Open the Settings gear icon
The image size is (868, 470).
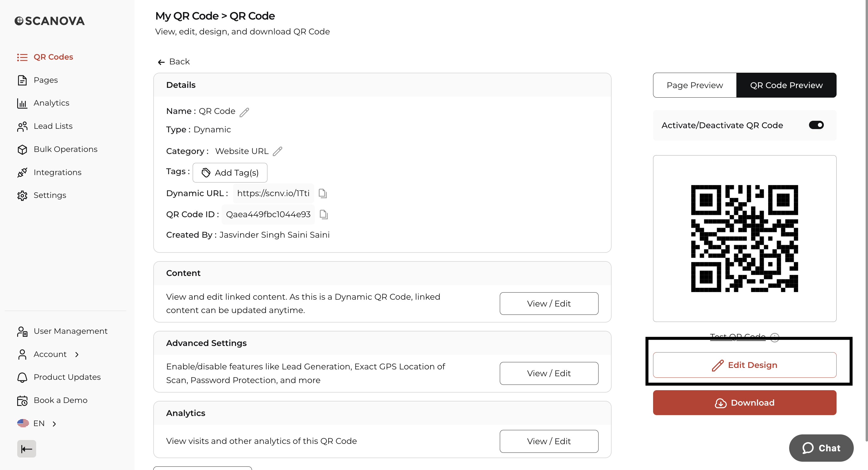click(22, 196)
